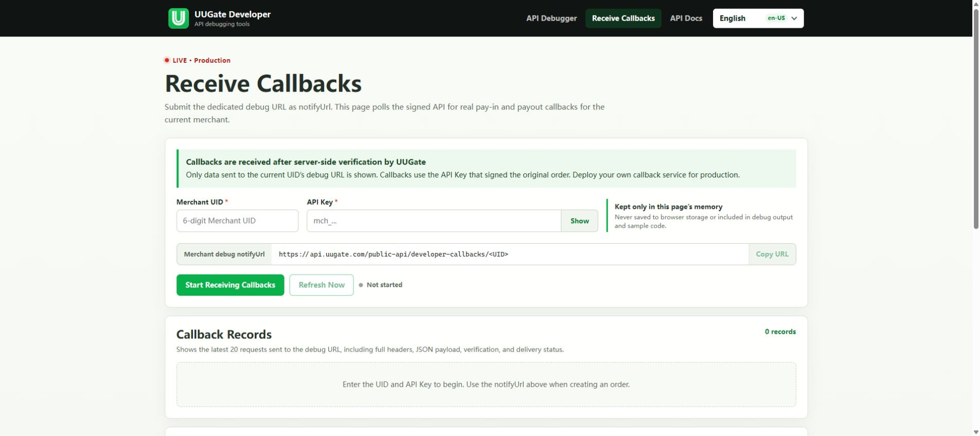Show the API Key value
The height and width of the screenshot is (436, 980).
[579, 221]
